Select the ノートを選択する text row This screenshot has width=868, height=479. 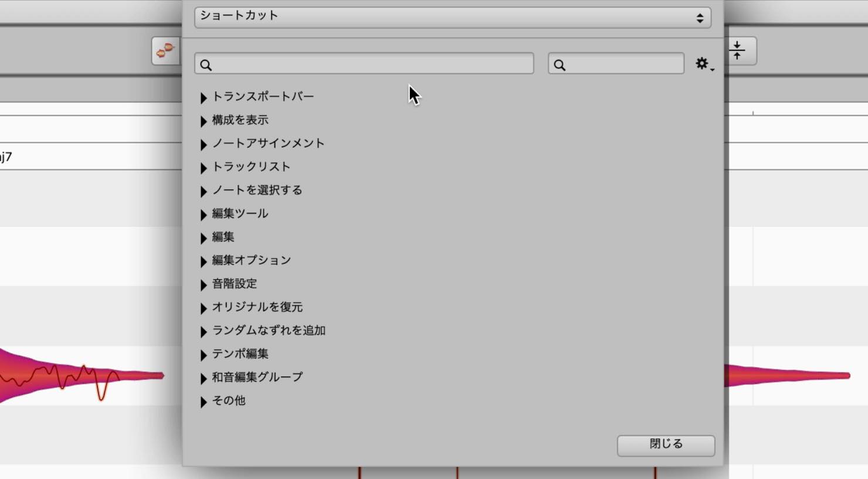point(257,190)
